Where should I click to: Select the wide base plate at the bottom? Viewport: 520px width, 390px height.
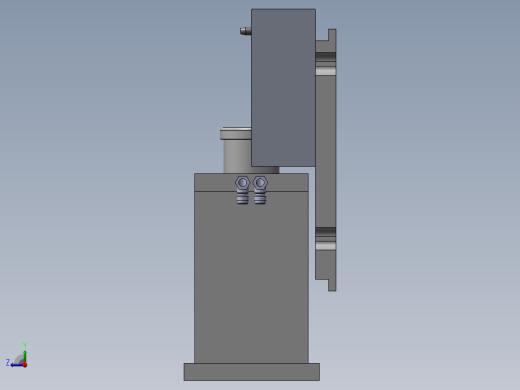click(x=252, y=372)
